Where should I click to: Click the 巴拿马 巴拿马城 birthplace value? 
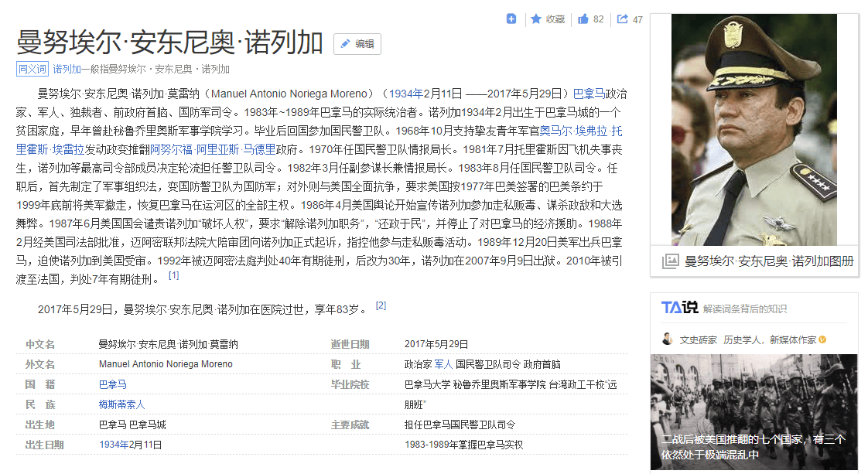coord(132,425)
